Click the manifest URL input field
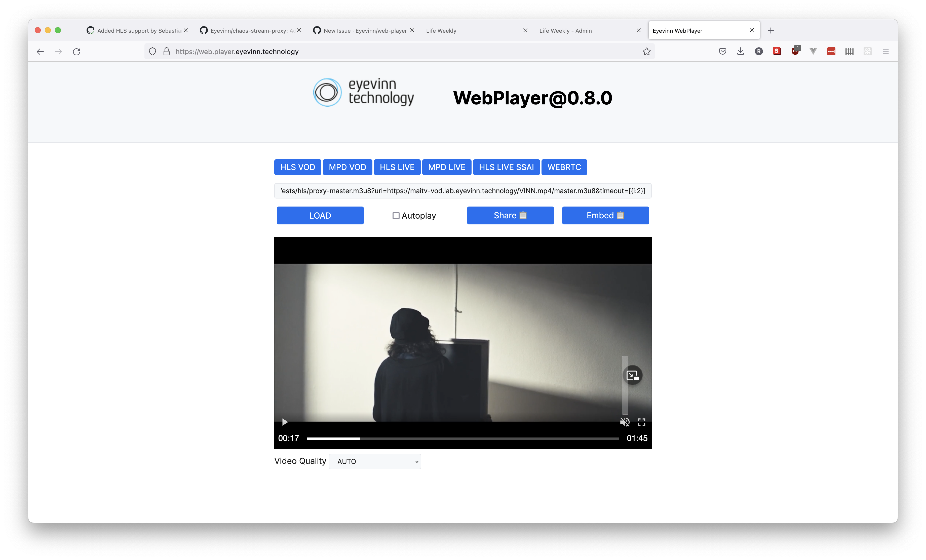The height and width of the screenshot is (560, 926). click(x=463, y=191)
